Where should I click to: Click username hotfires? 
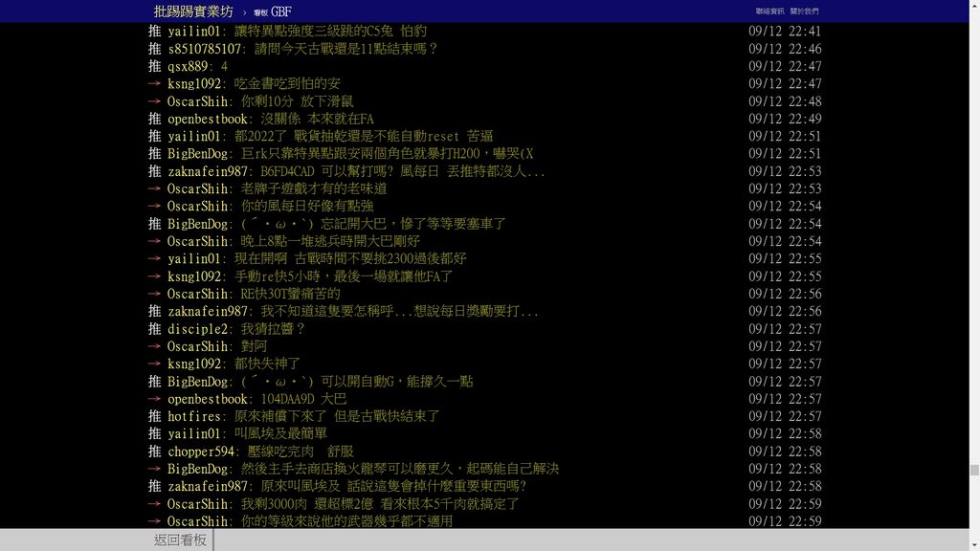194,416
